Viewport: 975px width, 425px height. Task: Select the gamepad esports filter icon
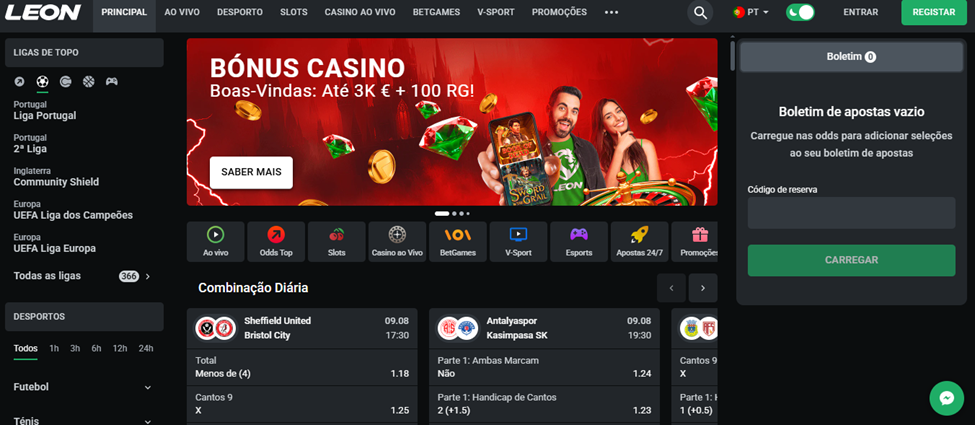111,82
